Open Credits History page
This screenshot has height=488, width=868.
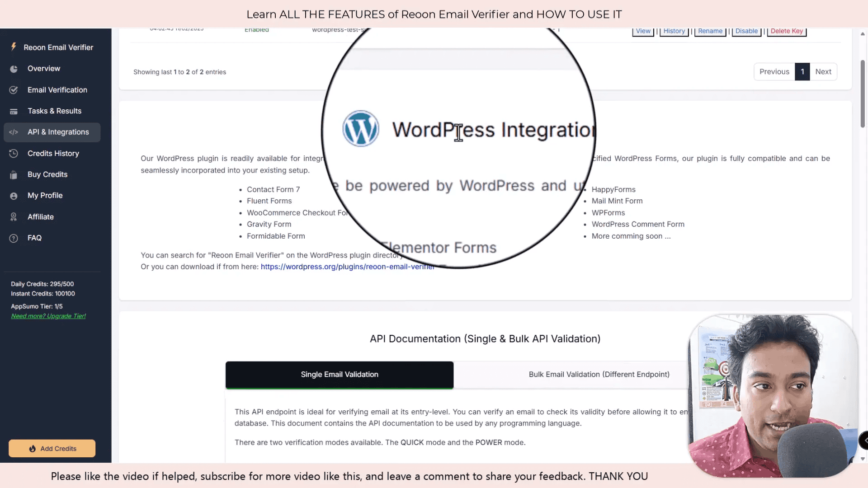[52, 154]
